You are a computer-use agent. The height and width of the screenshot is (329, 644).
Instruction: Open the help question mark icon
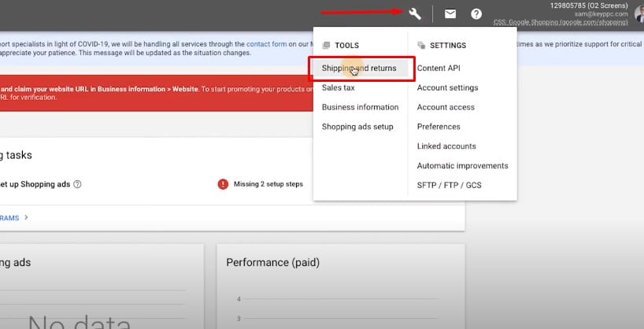(x=476, y=14)
